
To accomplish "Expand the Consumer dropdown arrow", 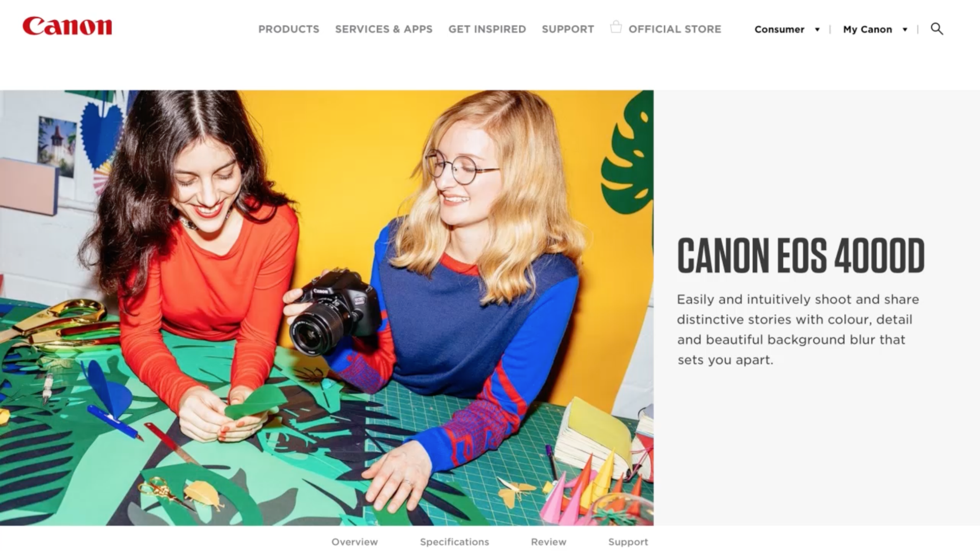I will point(817,29).
